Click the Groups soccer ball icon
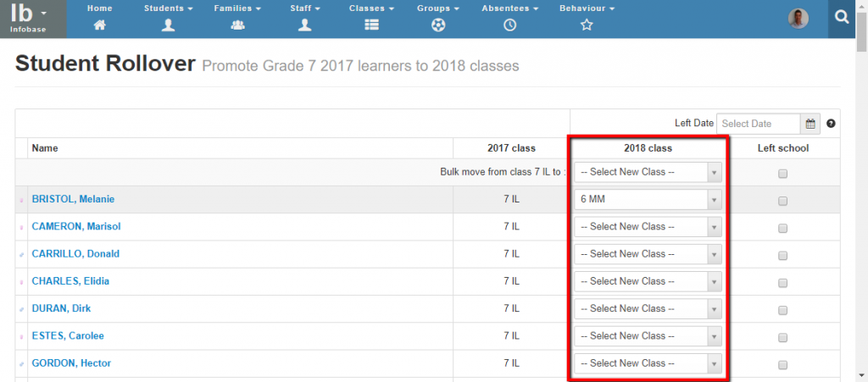 438,25
